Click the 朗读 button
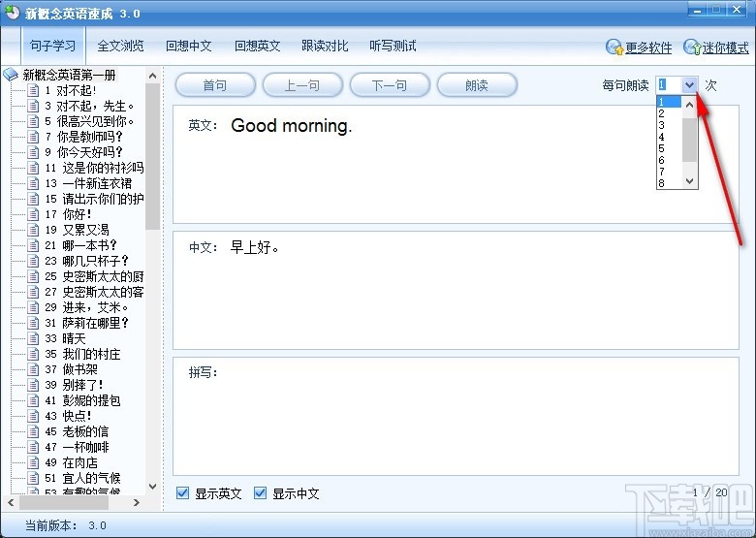 pos(477,85)
